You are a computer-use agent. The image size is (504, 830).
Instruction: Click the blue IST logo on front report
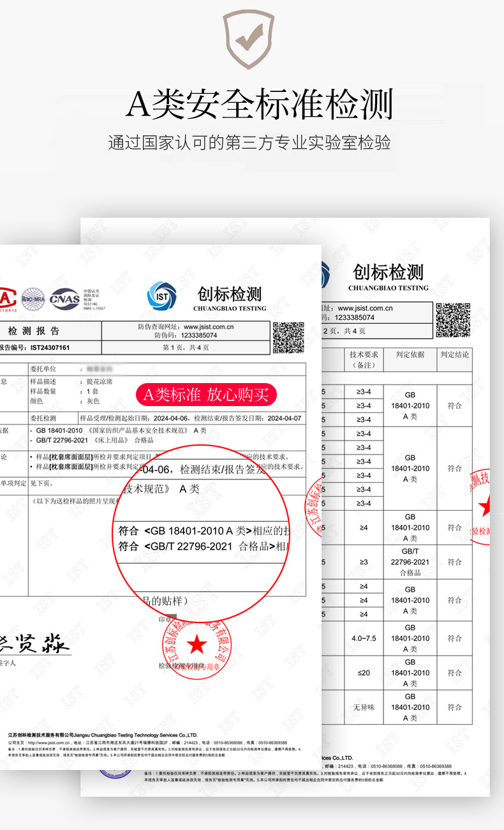click(x=162, y=295)
